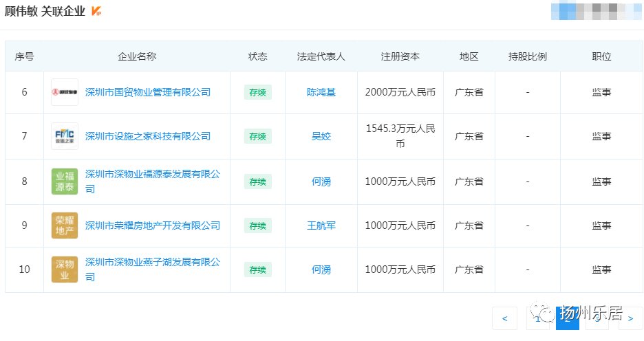This screenshot has height=341, width=644.
Task: Open 深圳市荣耀房地产开发有限公司 link
Action: tap(153, 225)
